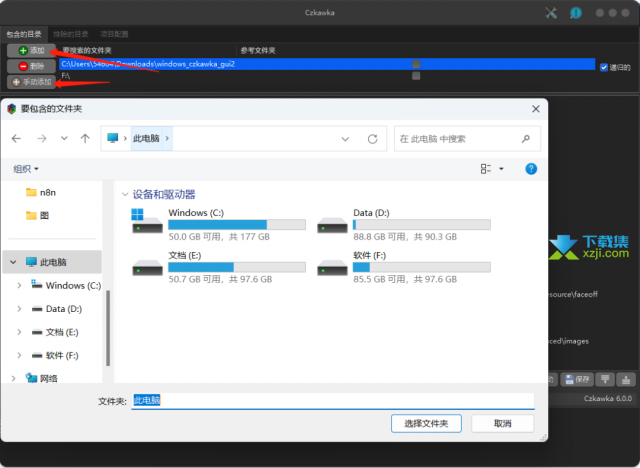Switch to the 排除的目录 tab

coord(71,34)
